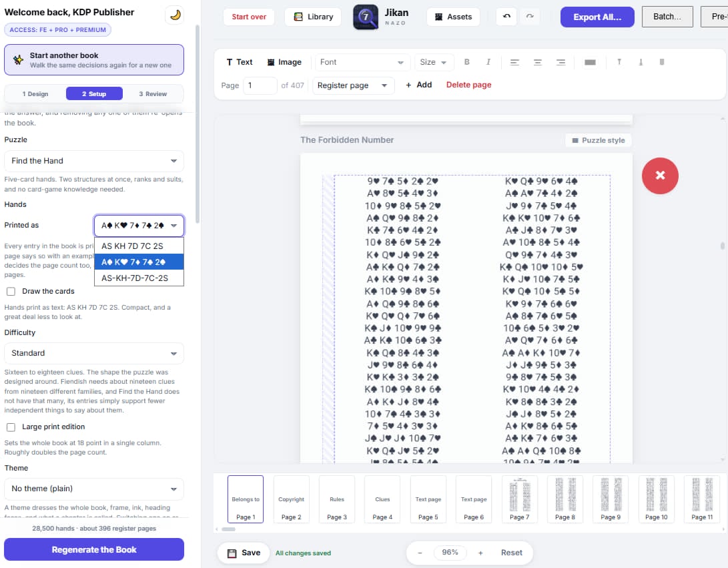Click the canvas vertical scrollbar handle
Viewport: 728px width, 568px height.
(x=723, y=246)
